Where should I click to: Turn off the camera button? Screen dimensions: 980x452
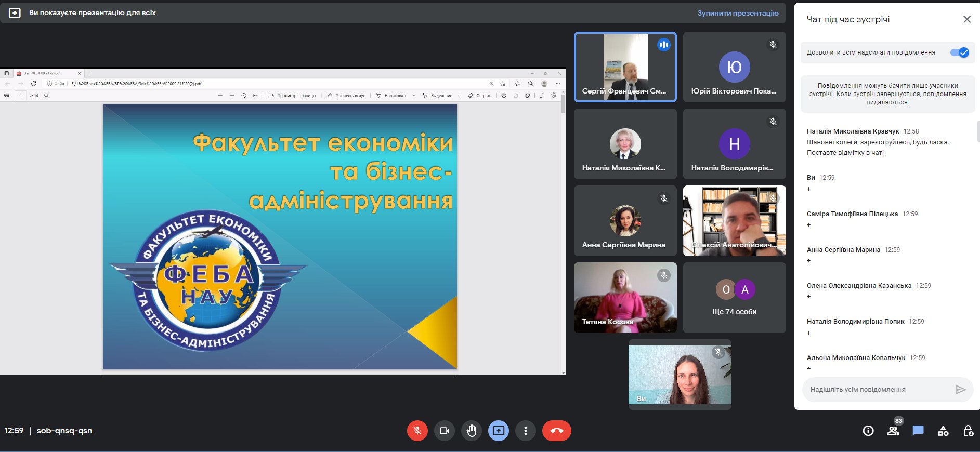point(445,431)
